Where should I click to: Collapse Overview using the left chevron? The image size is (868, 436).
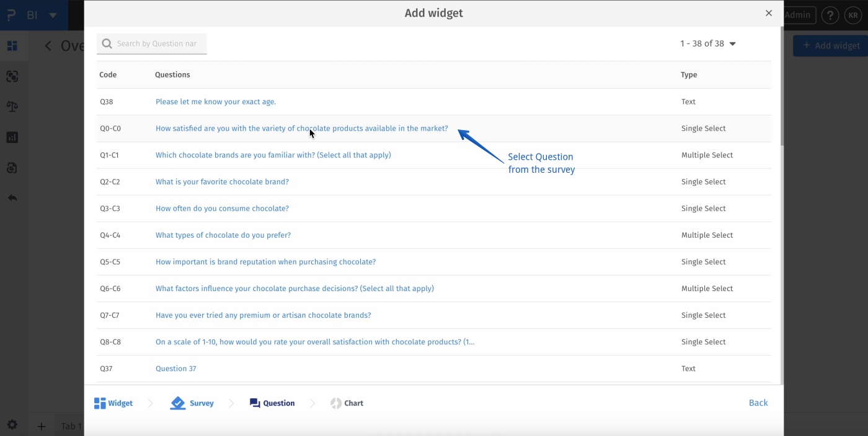tap(48, 45)
